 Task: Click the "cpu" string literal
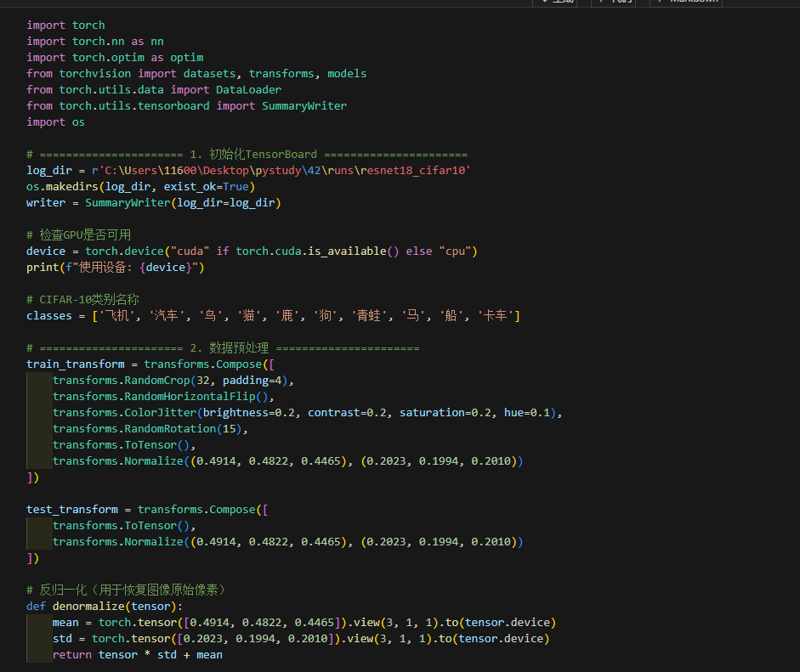click(x=455, y=251)
